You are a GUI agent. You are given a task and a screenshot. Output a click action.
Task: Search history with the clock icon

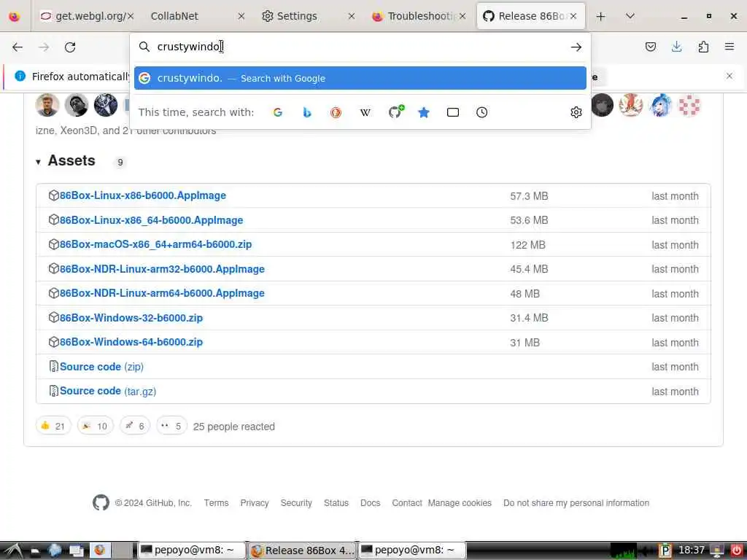pyautogui.click(x=481, y=112)
